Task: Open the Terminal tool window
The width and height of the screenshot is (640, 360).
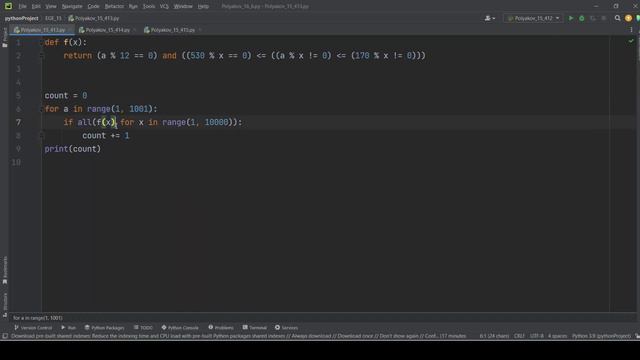Action: click(x=254, y=328)
